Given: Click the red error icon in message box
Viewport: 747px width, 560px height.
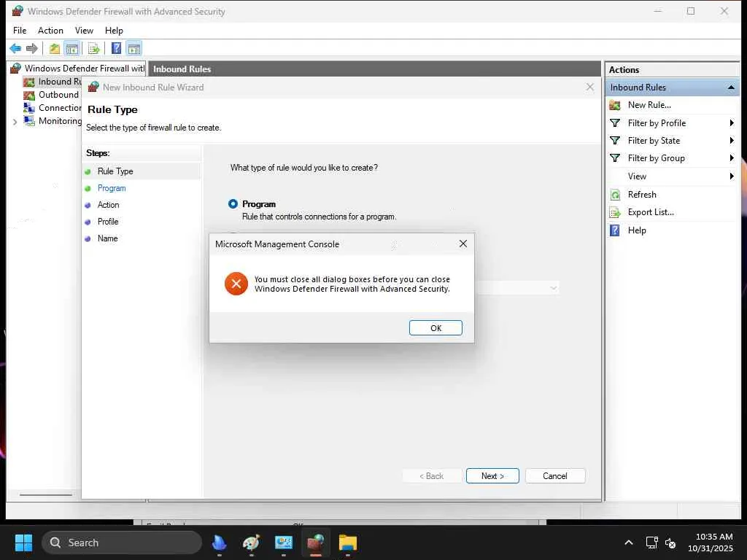Looking at the screenshot, I should coord(236,284).
